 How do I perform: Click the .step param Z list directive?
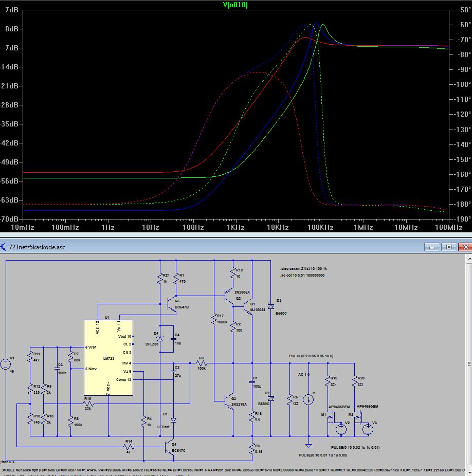coord(305,269)
